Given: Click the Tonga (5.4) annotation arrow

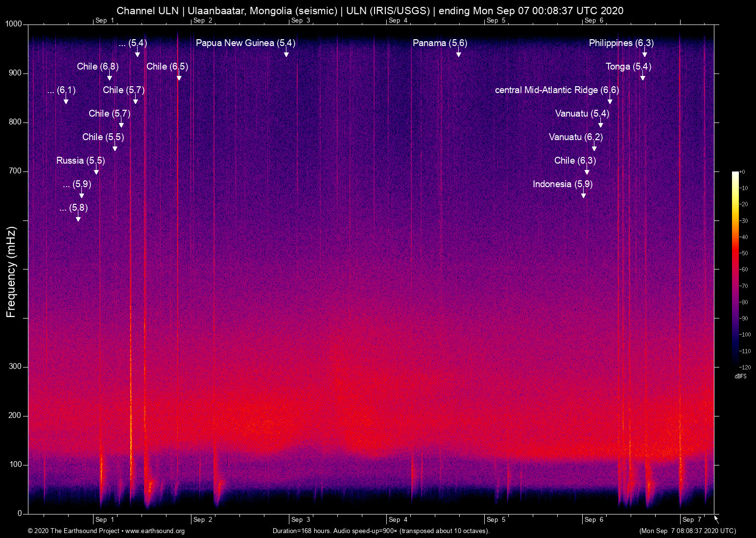Looking at the screenshot, I should click(x=642, y=76).
